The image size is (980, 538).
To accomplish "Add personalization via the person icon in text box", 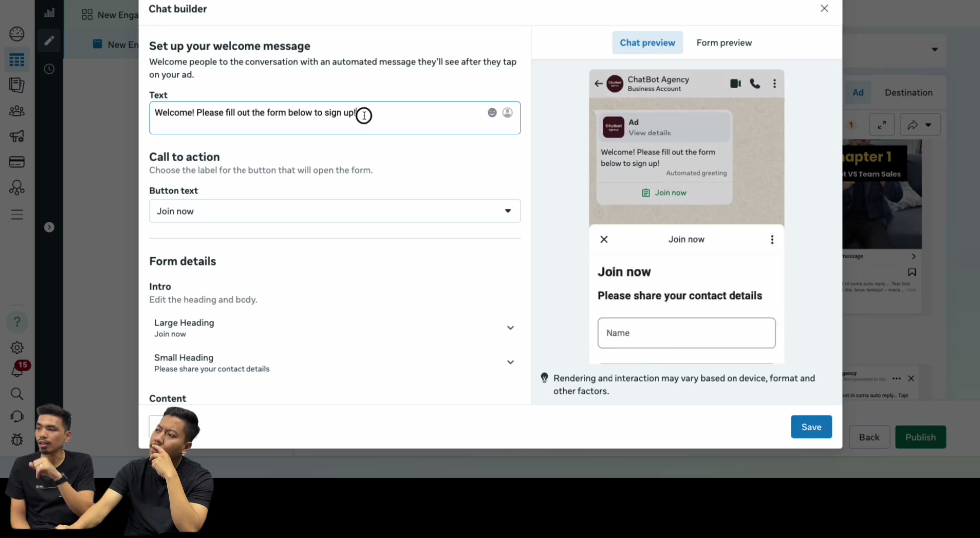I will click(507, 113).
